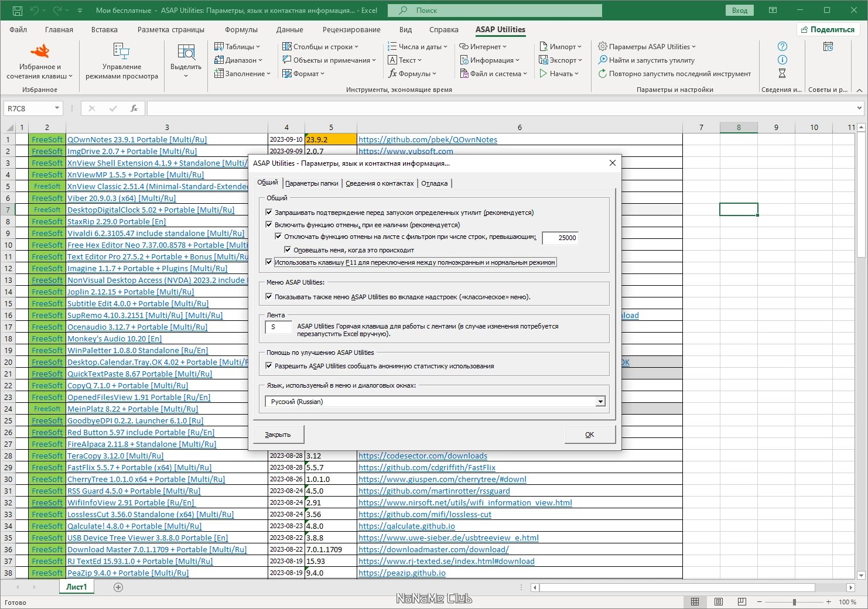Open the github.com/pbek/QOwnNotes link
Viewport: 868px width, 609px height.
pyautogui.click(x=428, y=139)
